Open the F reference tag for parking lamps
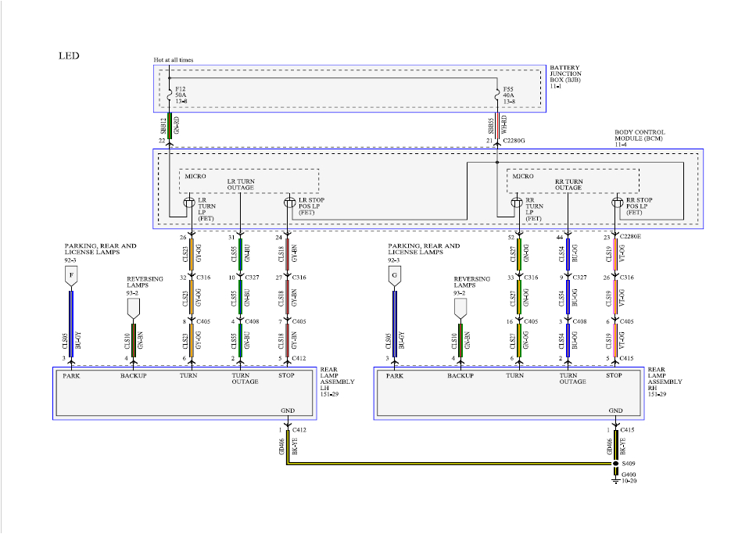The image size is (756, 534). pyautogui.click(x=72, y=276)
